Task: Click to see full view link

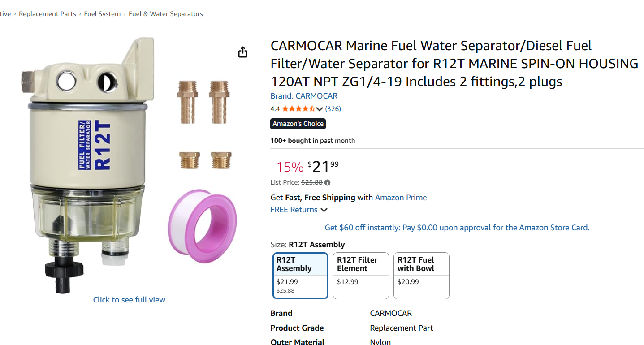Action: click(x=129, y=300)
